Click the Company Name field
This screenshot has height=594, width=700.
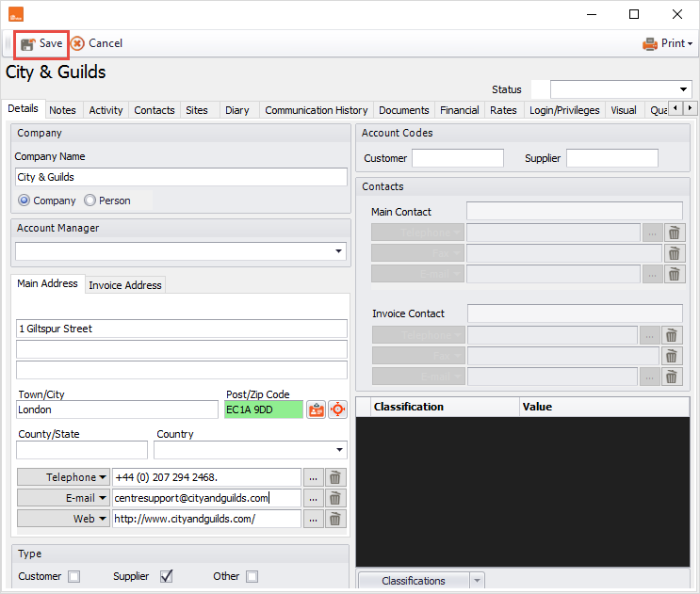pos(181,177)
